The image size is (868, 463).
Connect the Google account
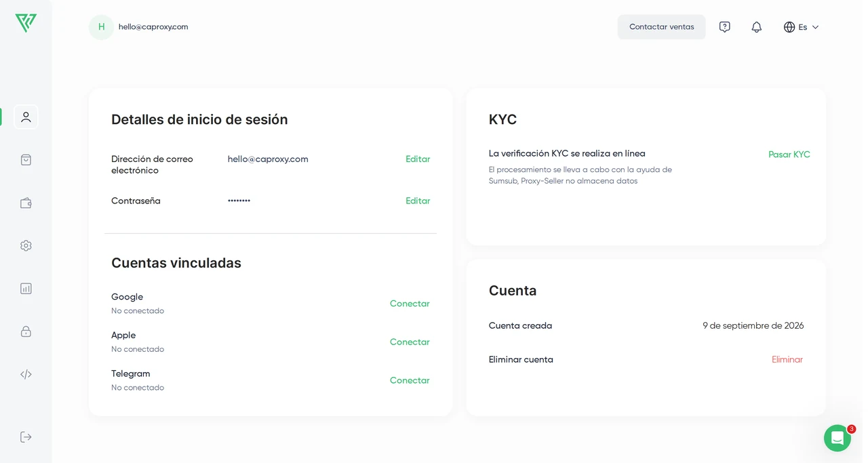click(x=410, y=304)
